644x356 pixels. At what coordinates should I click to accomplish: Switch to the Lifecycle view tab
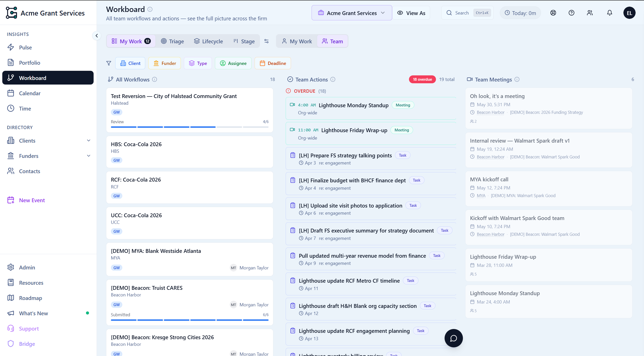point(208,41)
